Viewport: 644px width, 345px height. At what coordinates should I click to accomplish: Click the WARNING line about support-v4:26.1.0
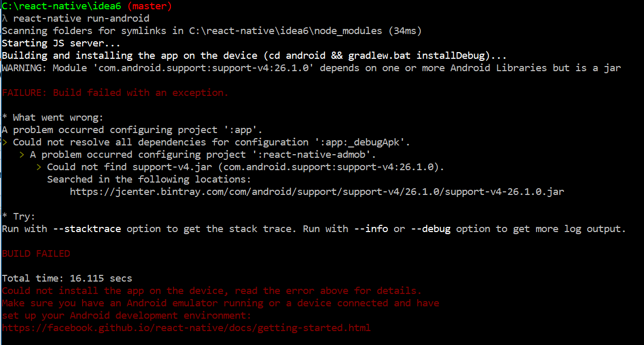[311, 68]
